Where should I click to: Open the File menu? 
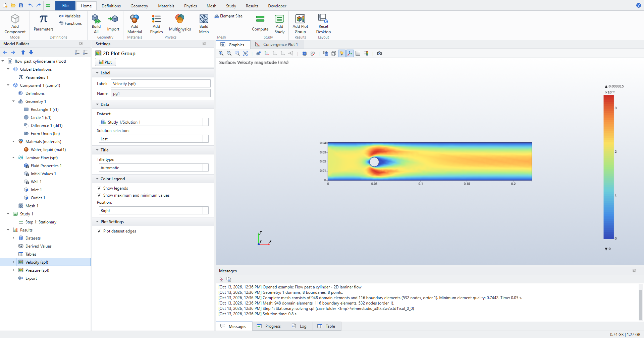[65, 6]
